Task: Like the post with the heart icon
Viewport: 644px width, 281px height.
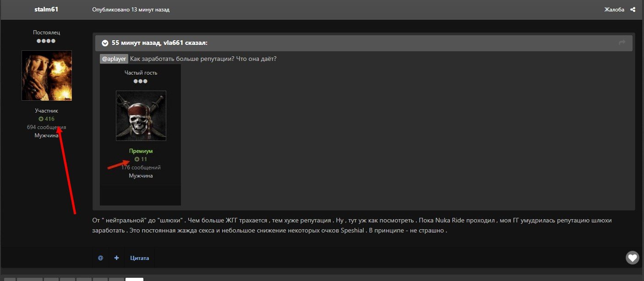Action: (632, 258)
